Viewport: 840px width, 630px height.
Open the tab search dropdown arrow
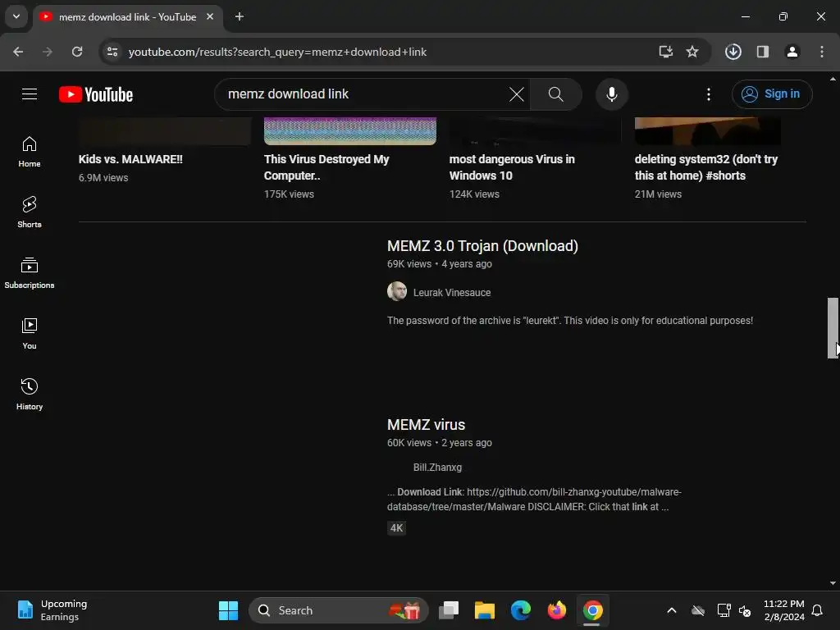(x=16, y=16)
